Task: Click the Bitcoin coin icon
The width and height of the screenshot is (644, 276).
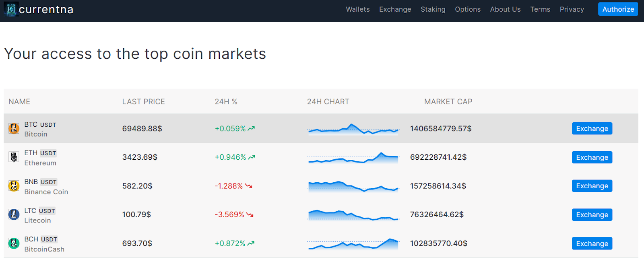Action: (14, 129)
